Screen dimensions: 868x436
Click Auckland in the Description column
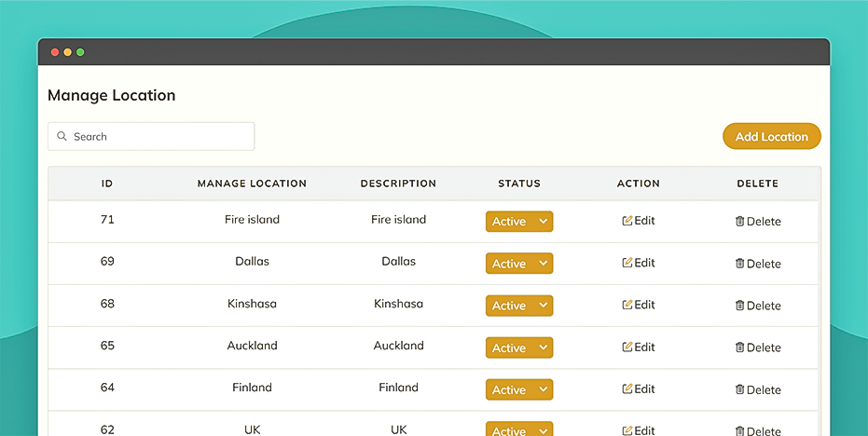pos(399,346)
